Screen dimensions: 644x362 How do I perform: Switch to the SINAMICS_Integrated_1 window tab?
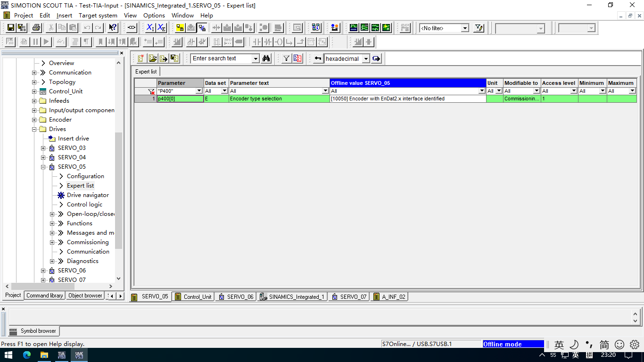(x=292, y=297)
